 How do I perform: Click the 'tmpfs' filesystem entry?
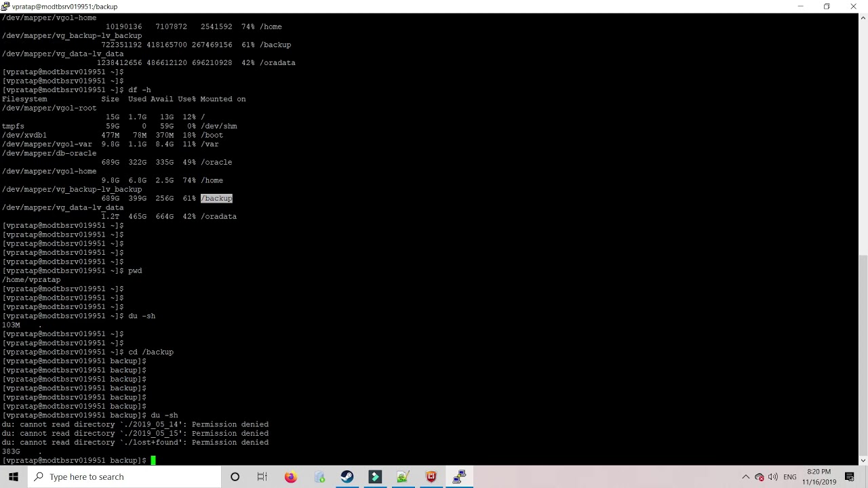click(x=13, y=126)
